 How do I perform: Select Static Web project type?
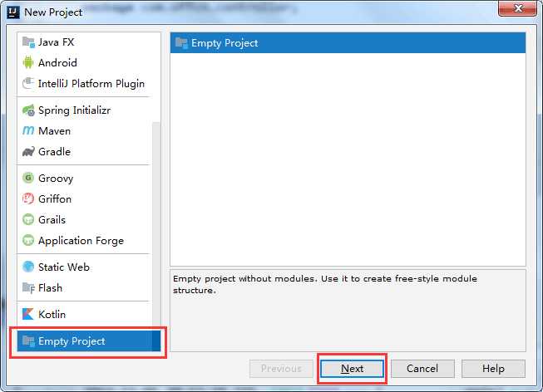(84, 267)
